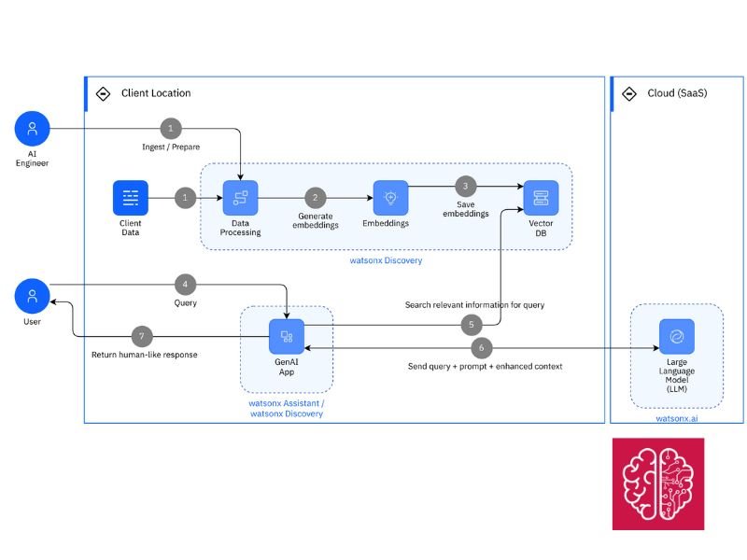Click the User person icon
This screenshot has width=747, height=560.
pyautogui.click(x=32, y=296)
